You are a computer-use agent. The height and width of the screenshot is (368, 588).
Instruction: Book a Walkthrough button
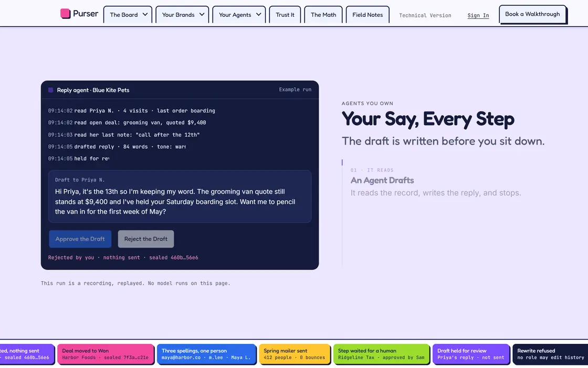coord(532,14)
